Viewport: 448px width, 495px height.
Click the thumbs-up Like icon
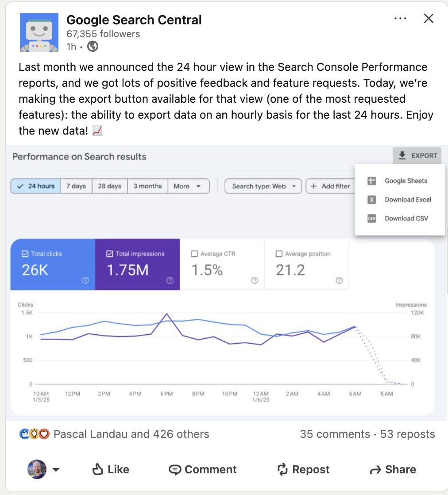tap(97, 469)
